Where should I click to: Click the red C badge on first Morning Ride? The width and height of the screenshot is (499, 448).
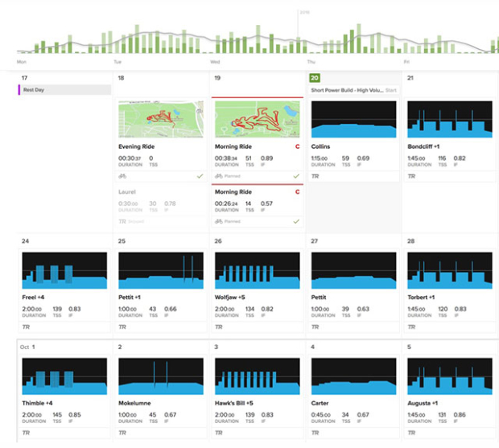(297, 147)
